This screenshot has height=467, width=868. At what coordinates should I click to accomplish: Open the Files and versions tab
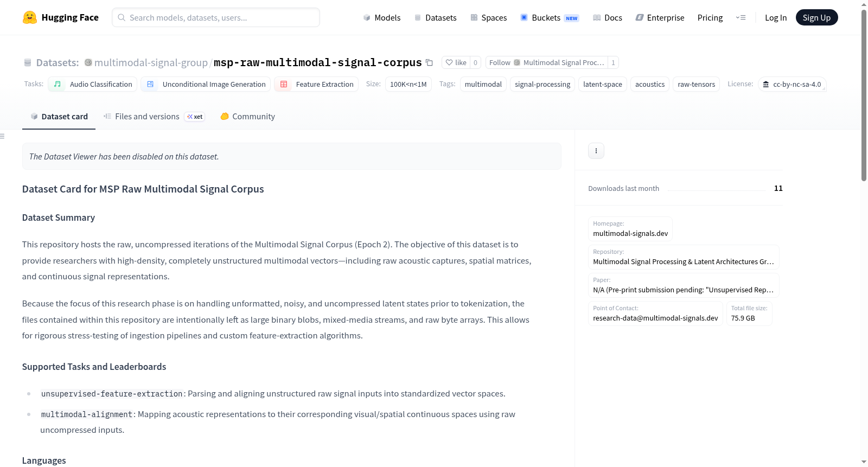click(154, 117)
